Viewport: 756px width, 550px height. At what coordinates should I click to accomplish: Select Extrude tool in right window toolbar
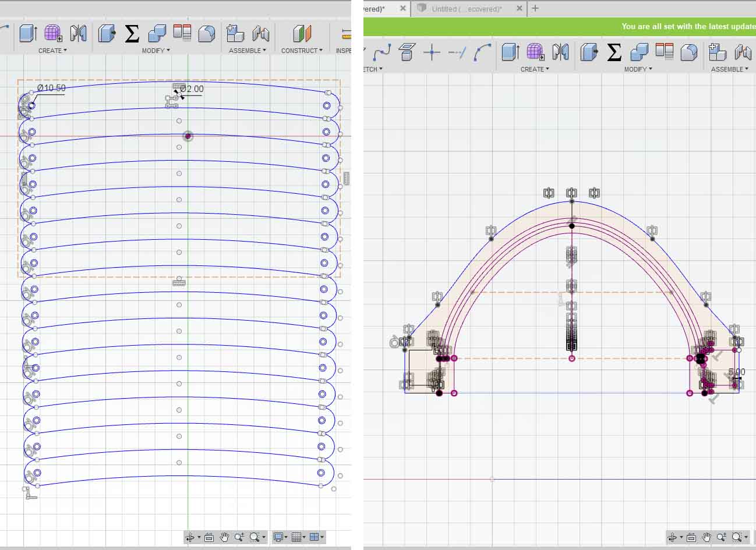(510, 52)
